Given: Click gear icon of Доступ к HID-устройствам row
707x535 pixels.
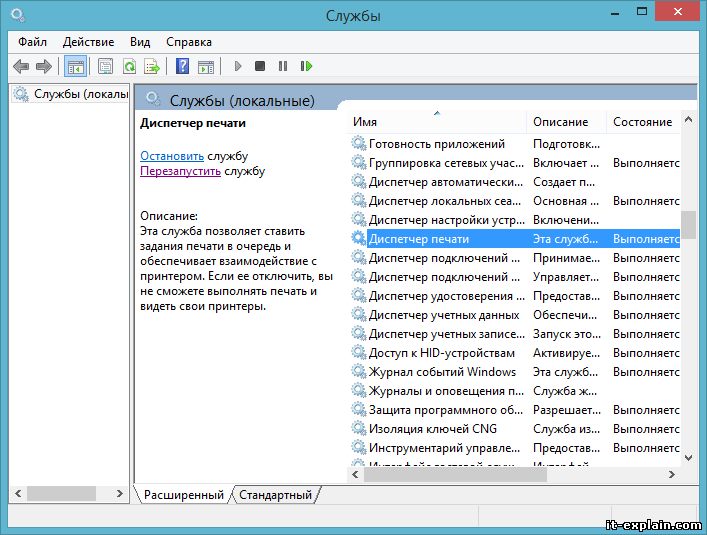Looking at the screenshot, I should pos(358,352).
